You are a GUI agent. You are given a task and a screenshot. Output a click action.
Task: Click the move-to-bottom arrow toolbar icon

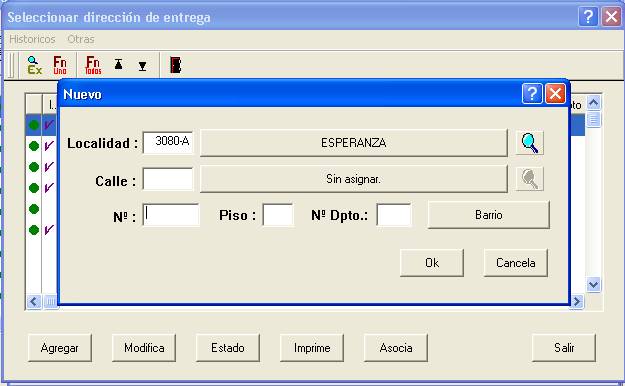(x=142, y=66)
